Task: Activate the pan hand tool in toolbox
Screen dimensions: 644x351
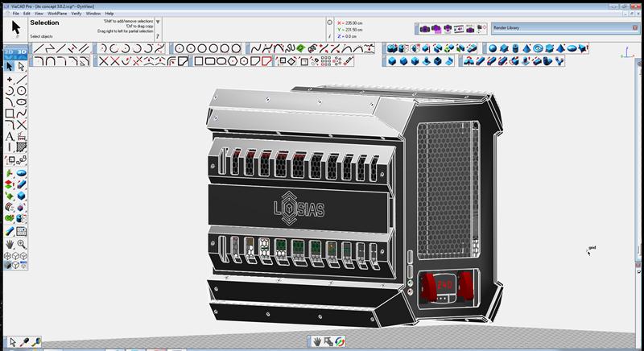Action: [x=10, y=244]
